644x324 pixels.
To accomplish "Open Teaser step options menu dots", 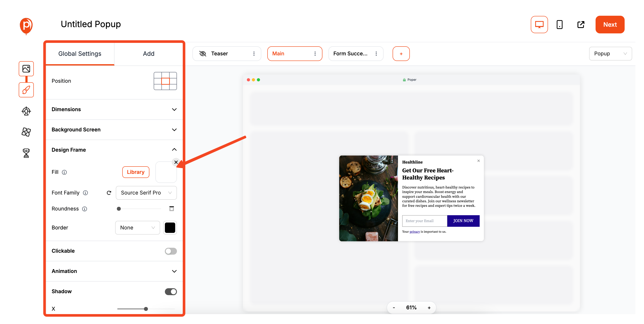I will [x=254, y=54].
